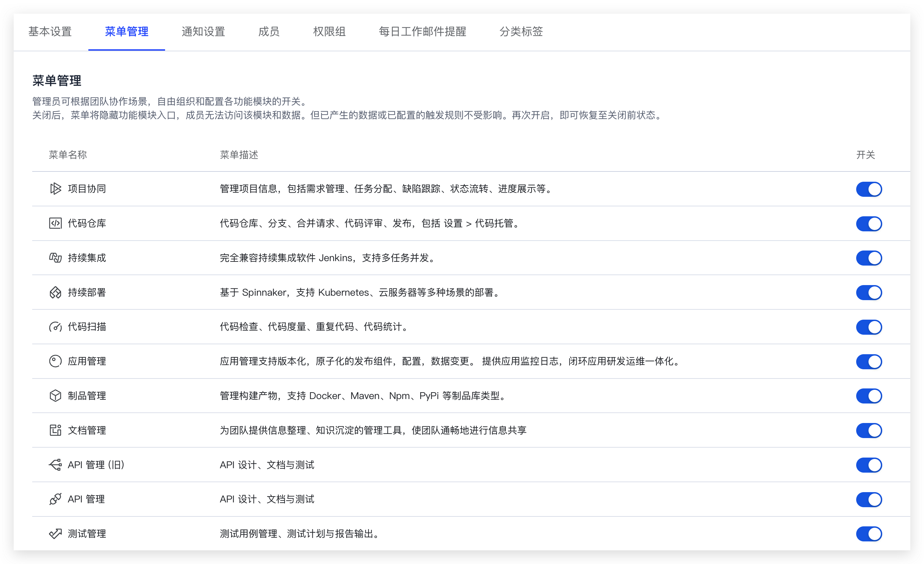The image size is (924, 564).
Task: Click the 测试管理 menu name
Action: pos(87,534)
